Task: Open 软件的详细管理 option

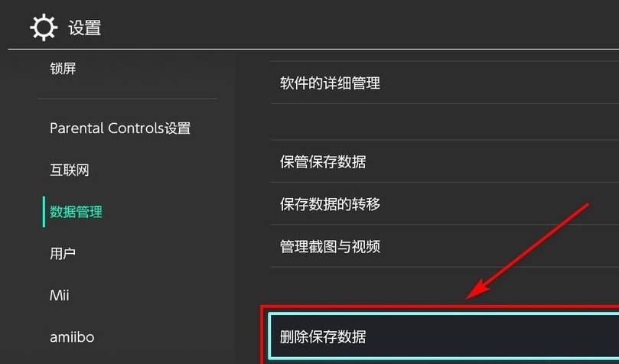Action: click(x=445, y=83)
